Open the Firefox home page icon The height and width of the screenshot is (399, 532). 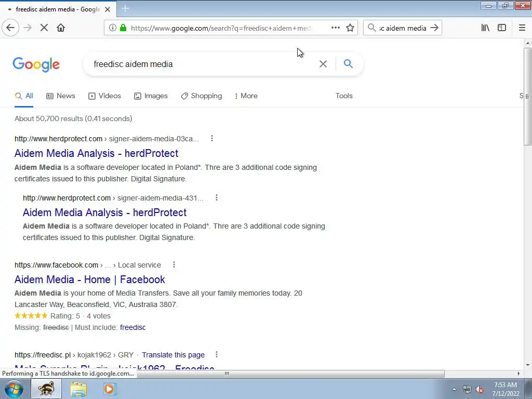point(61,28)
